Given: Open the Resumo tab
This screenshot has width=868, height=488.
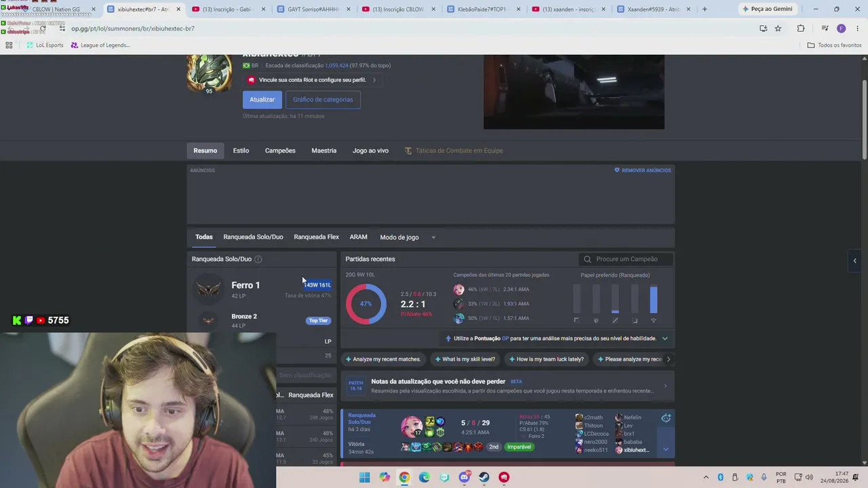Looking at the screenshot, I should [x=205, y=150].
